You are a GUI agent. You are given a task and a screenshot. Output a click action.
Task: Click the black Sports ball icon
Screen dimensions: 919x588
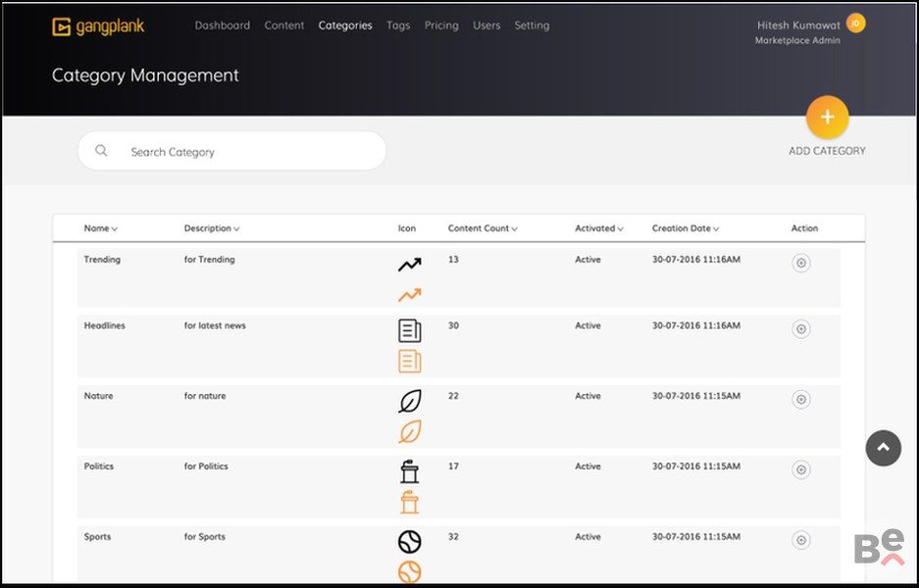click(409, 542)
